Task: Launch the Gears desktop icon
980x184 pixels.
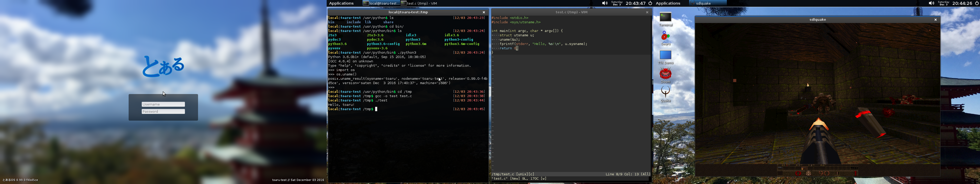Action: (665, 38)
